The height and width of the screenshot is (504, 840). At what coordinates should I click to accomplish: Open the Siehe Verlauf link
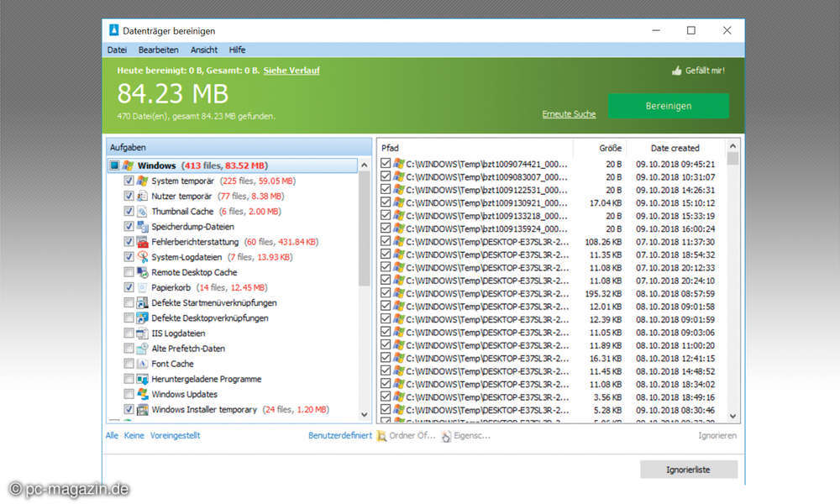(x=291, y=71)
